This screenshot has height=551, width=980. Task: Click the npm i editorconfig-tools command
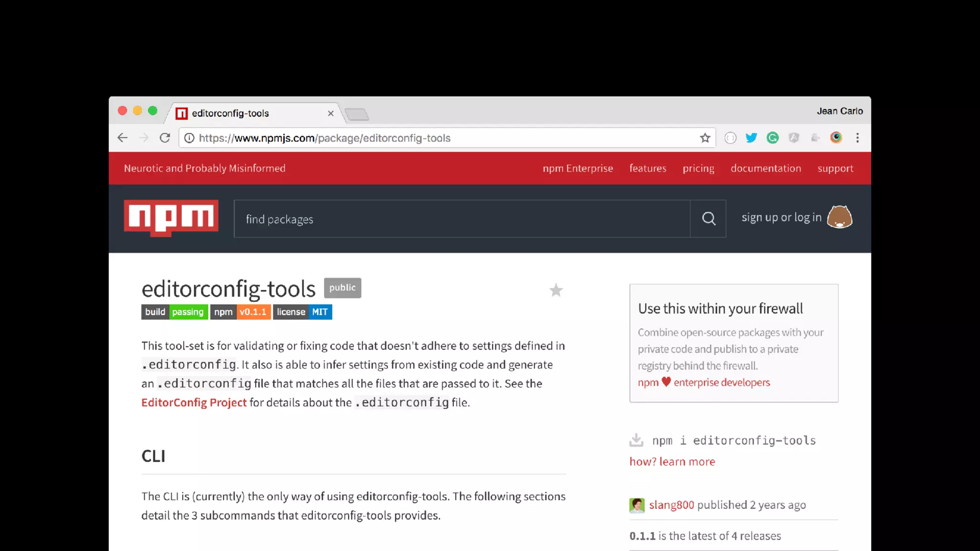[734, 441]
